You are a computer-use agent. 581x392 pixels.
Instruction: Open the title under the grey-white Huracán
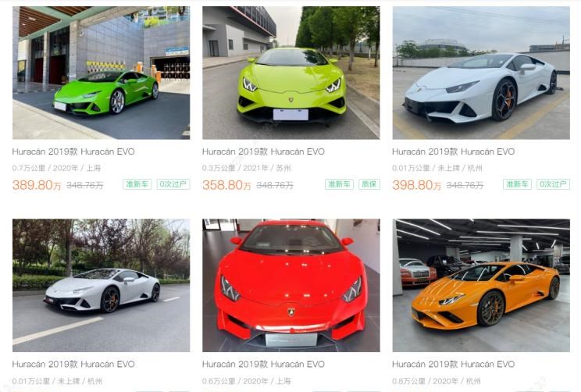click(x=73, y=364)
